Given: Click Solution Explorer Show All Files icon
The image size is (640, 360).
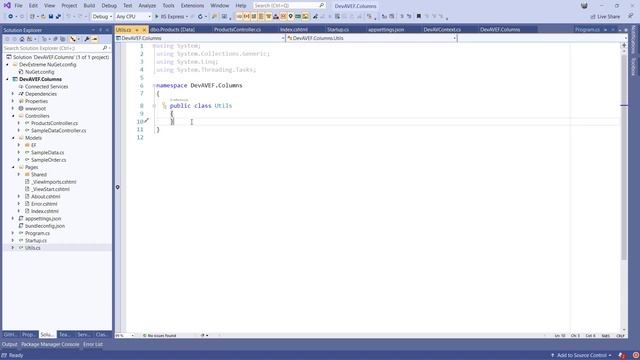Looking at the screenshot, I should [63, 39].
